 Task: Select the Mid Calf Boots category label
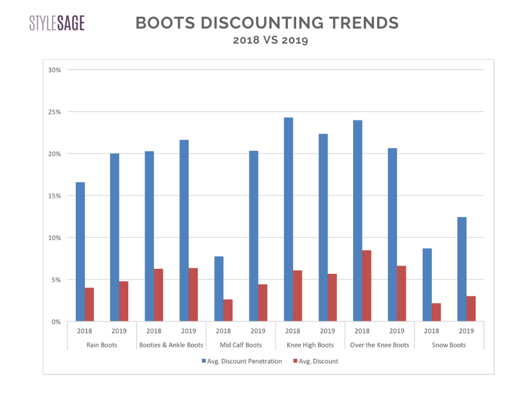241,345
